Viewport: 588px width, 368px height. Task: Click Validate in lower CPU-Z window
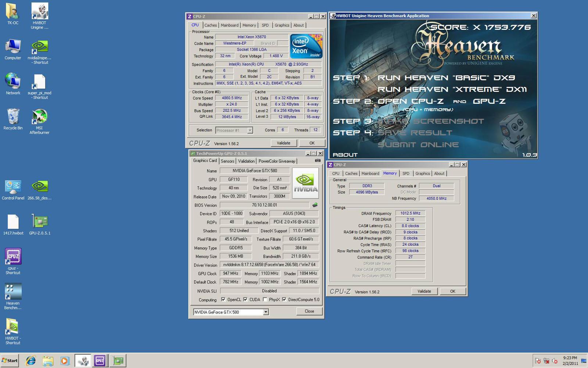[x=424, y=291]
